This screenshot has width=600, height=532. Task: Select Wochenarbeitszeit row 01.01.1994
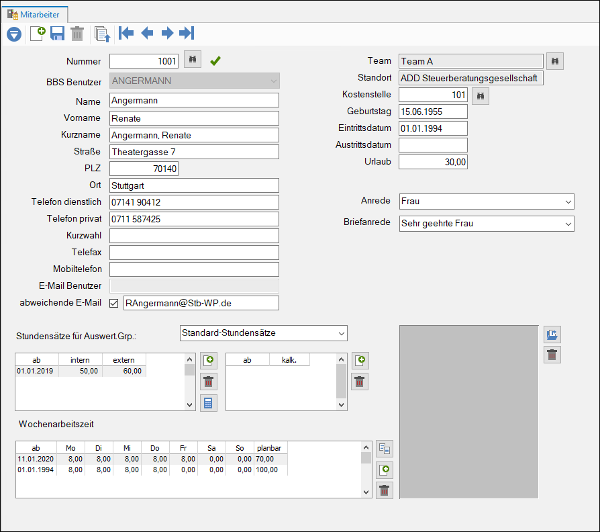pyautogui.click(x=152, y=470)
